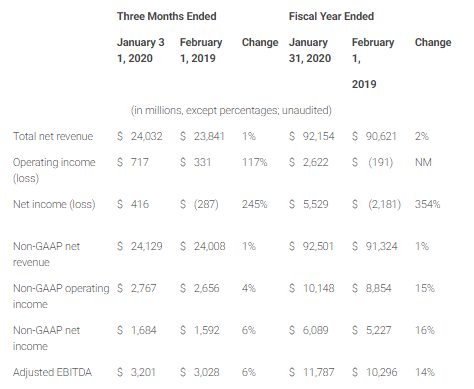474x389 pixels.
Task: Click the $24,032 total net revenue value
Action: pos(140,136)
